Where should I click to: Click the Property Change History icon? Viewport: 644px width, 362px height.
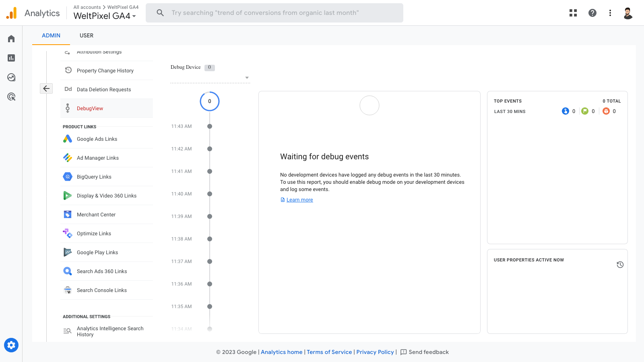click(x=68, y=70)
